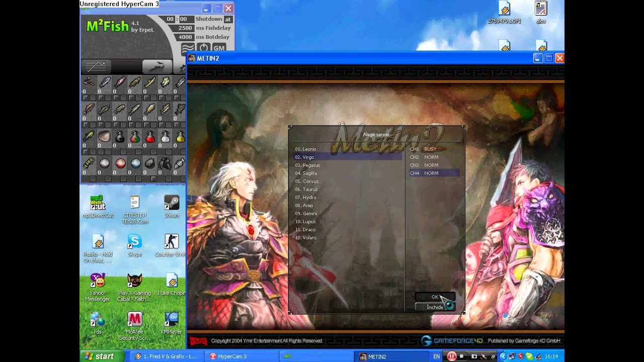Viewport: 644px width, 362px height.
Task: Open the Skype desktop icon
Action: pos(134,245)
